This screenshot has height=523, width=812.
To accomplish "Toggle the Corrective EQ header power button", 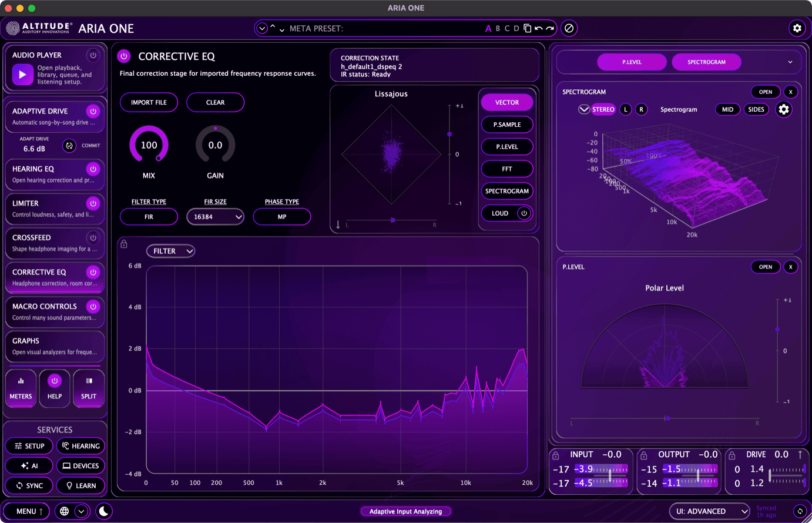I will 124,56.
